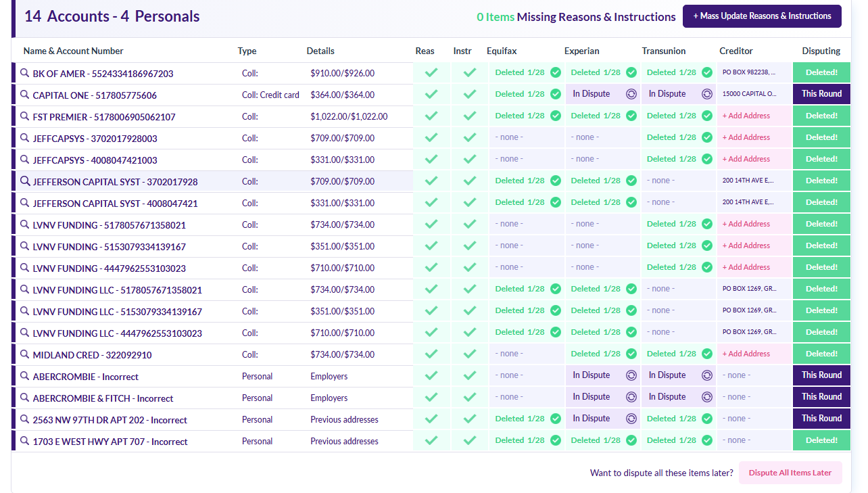The height and width of the screenshot is (493, 868).
Task: Click Transunion dispute cycle icon in CAPITAL ONE row
Action: [x=707, y=94]
